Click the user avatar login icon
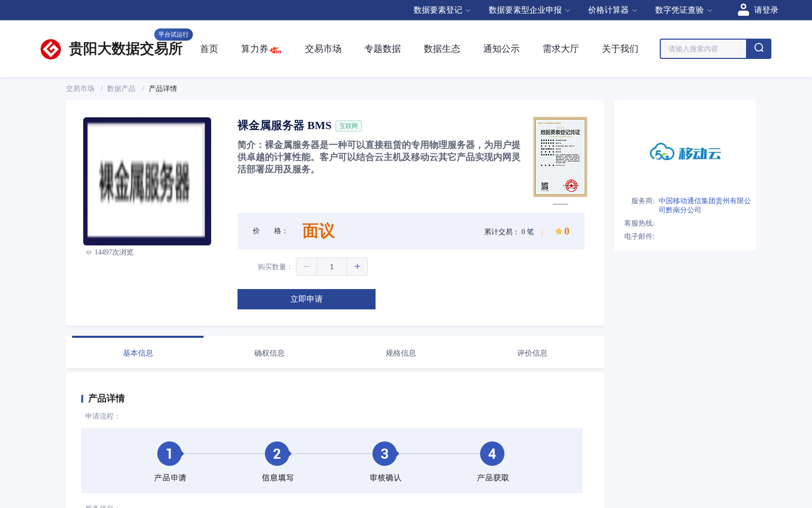The height and width of the screenshot is (508, 812). [x=743, y=10]
